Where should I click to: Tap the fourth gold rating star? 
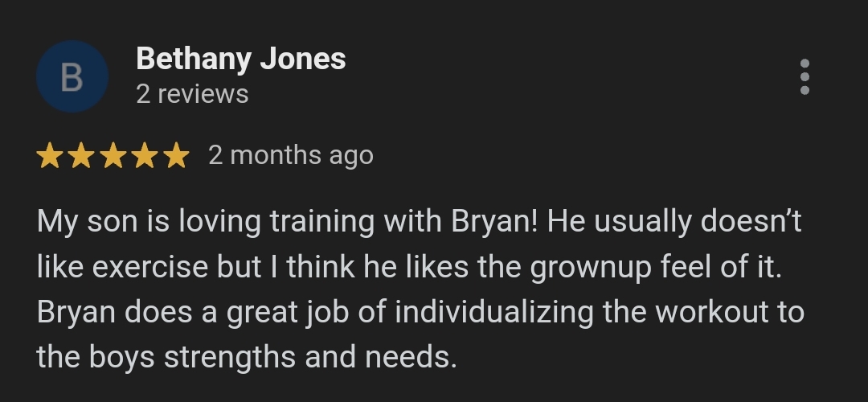(x=144, y=155)
